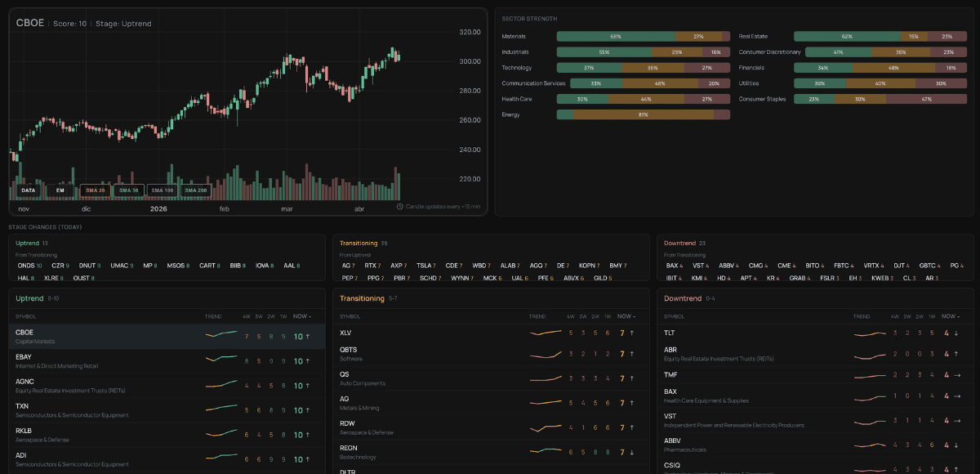Click CBOE trend sparkline in Uptrend table
The height and width of the screenshot is (474, 980).
pyautogui.click(x=220, y=334)
